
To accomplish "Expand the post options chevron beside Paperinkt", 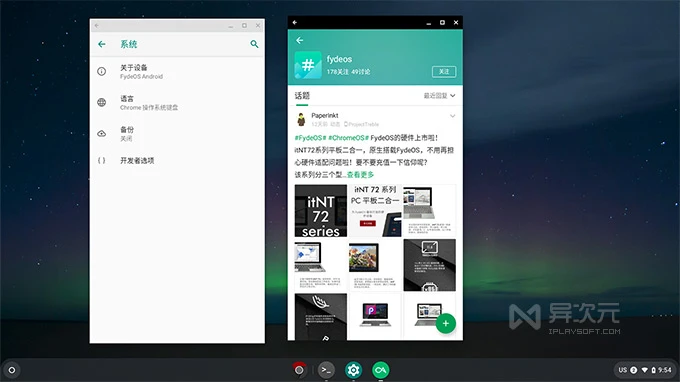I will click(x=452, y=116).
